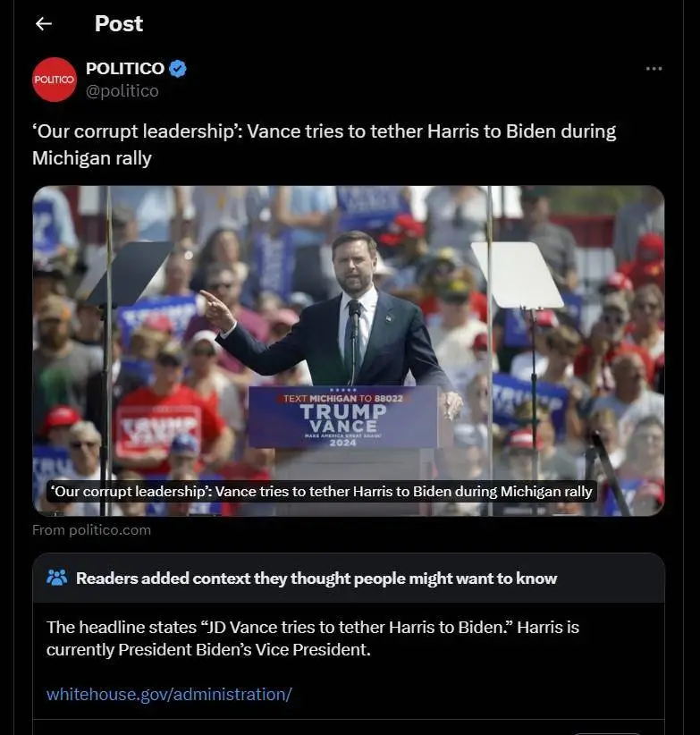
Task: Click the headline caption overlay on the image
Action: coord(321,491)
